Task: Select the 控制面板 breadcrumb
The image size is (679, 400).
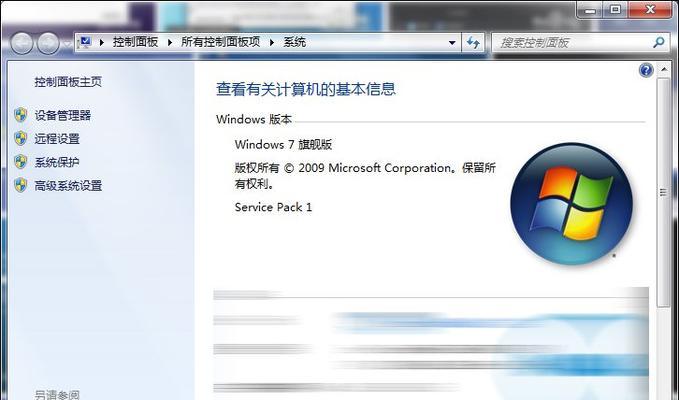Action: [136, 42]
